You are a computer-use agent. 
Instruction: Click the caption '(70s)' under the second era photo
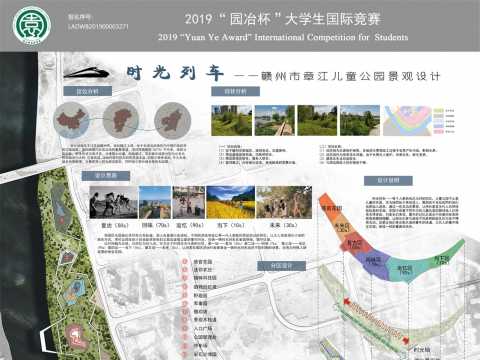click(162, 226)
